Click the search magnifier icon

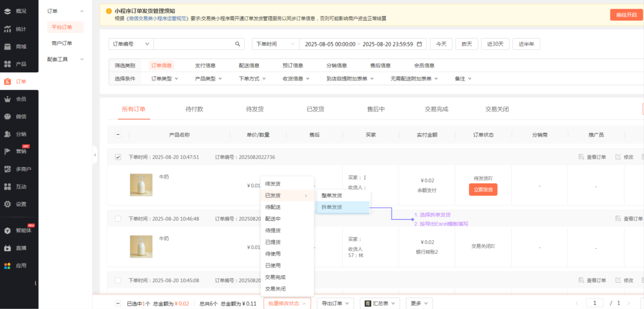tap(237, 44)
